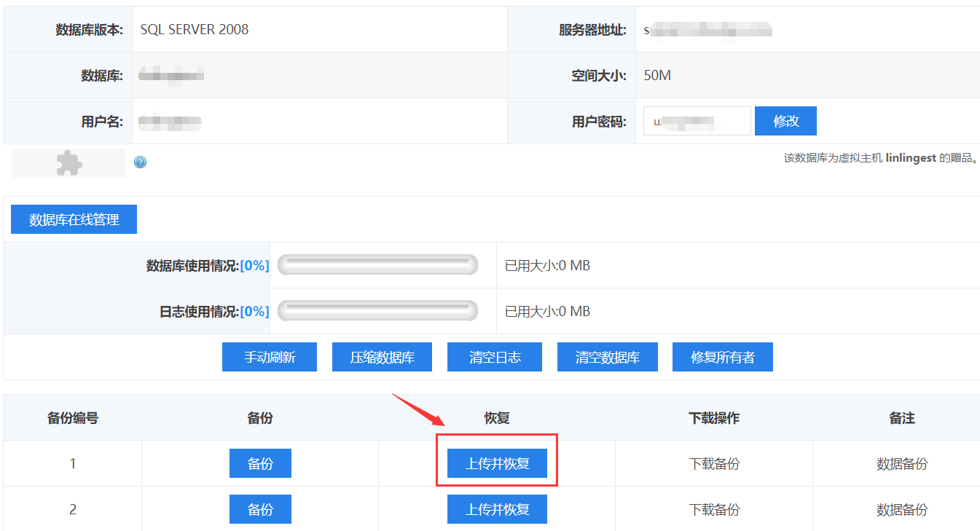Click 上传并恢复 in backup row 1
This screenshot has width=980, height=531.
click(497, 463)
